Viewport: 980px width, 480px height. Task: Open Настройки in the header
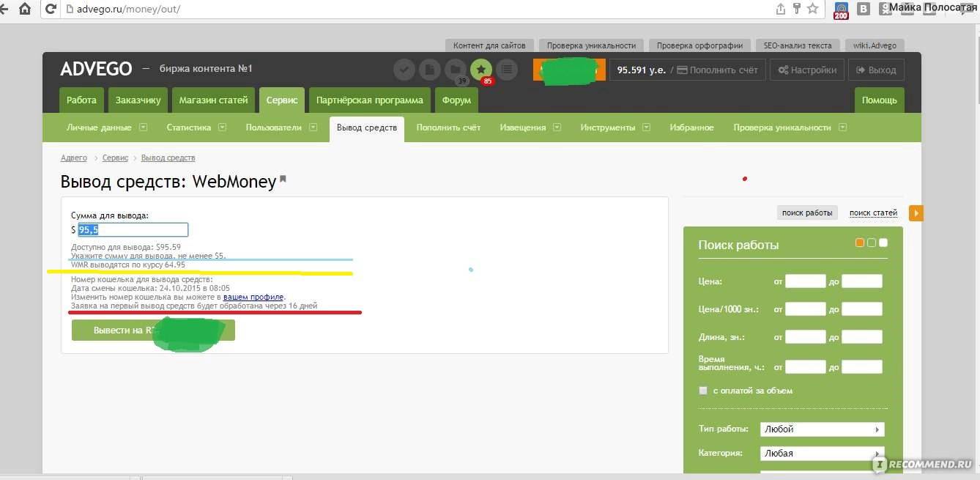[x=807, y=70]
